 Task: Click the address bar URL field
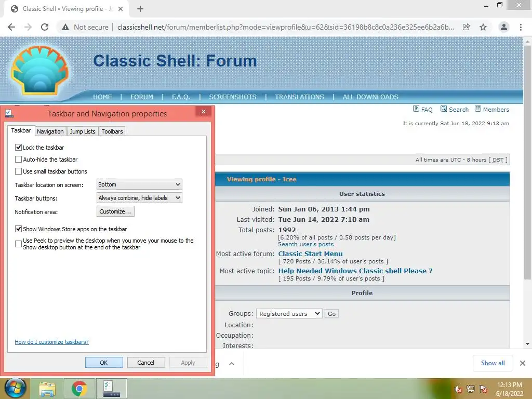285,27
